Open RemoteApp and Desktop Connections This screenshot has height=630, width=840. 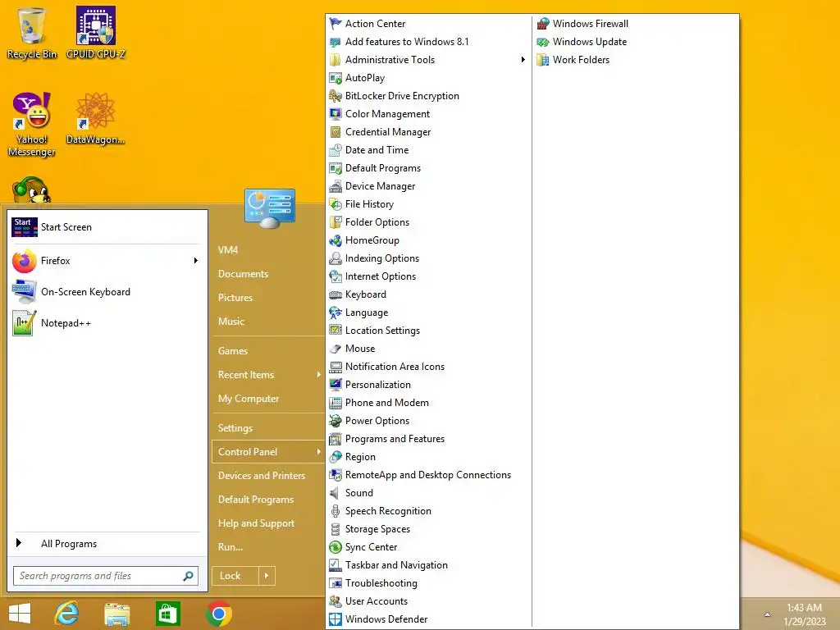[x=428, y=475]
